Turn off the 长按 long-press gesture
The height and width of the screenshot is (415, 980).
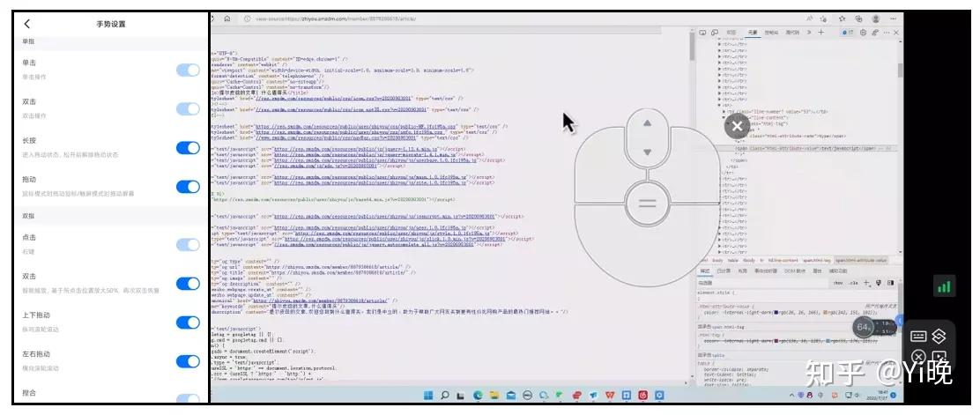188,147
